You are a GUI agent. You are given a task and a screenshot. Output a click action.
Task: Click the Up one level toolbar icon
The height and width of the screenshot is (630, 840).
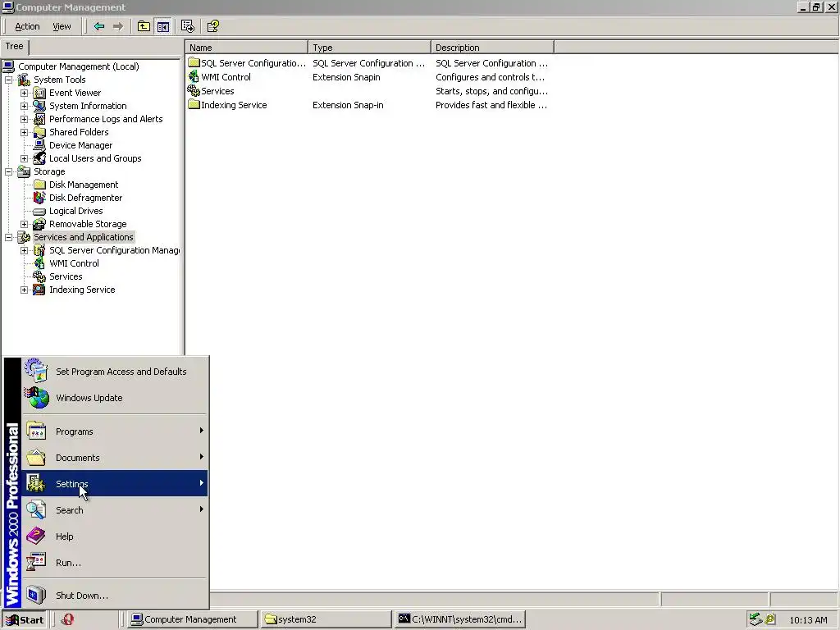(x=144, y=26)
